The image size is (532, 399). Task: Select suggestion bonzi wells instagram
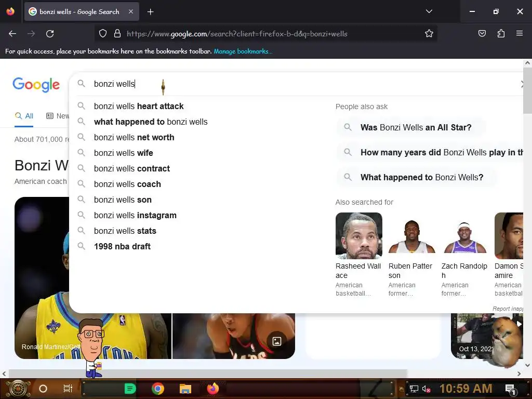coord(135,216)
